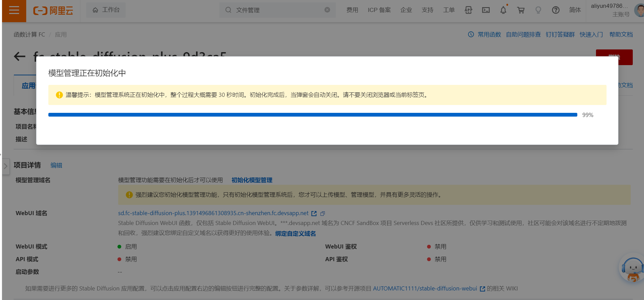
Task: Open 钉钉答疑群 link
Action: pos(560,34)
